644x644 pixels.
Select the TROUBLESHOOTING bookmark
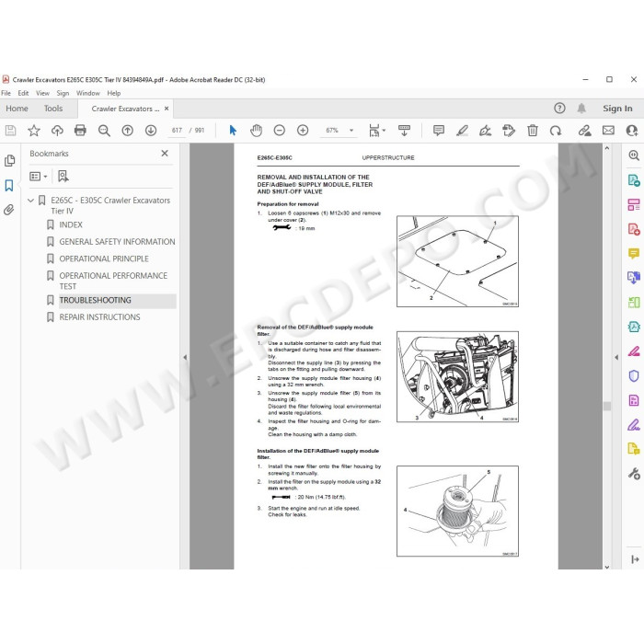point(96,300)
